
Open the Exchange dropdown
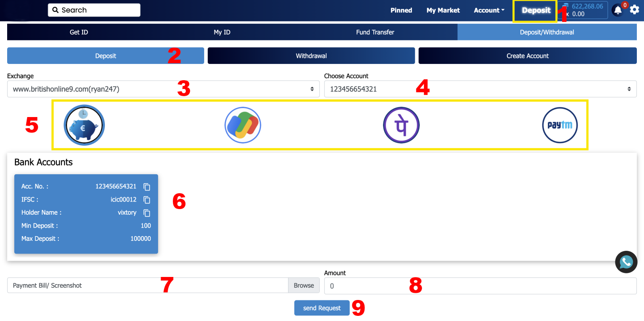coord(163,89)
